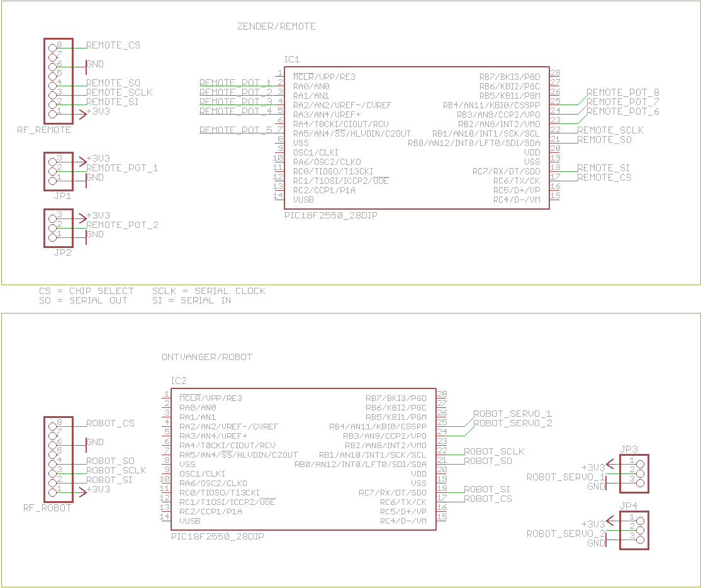Select the MCLR/VPP/RE3 pin name on IC1
Screen dimensions: 701x588
pos(324,77)
